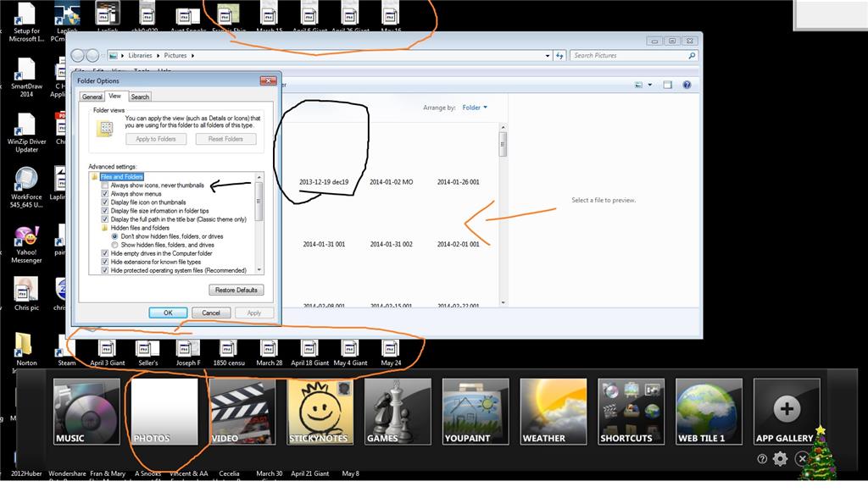Select the WinZip Driver Updater desktop icon
The width and height of the screenshot is (868, 498).
[x=26, y=133]
